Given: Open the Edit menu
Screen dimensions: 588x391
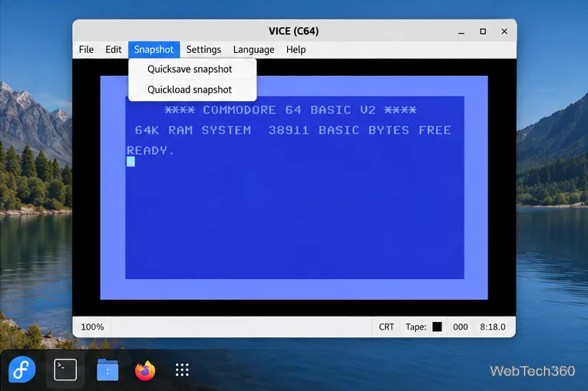Looking at the screenshot, I should pos(114,49).
